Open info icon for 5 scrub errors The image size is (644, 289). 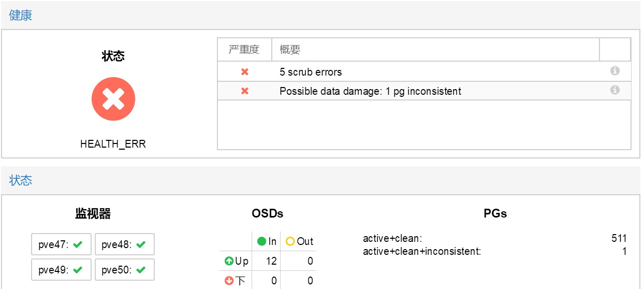click(615, 71)
